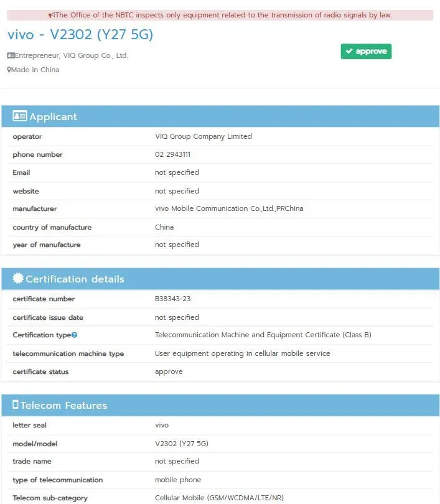The height and width of the screenshot is (504, 440).
Task: Click operator value 'VIQ Group Company Limited'
Action: (204, 136)
